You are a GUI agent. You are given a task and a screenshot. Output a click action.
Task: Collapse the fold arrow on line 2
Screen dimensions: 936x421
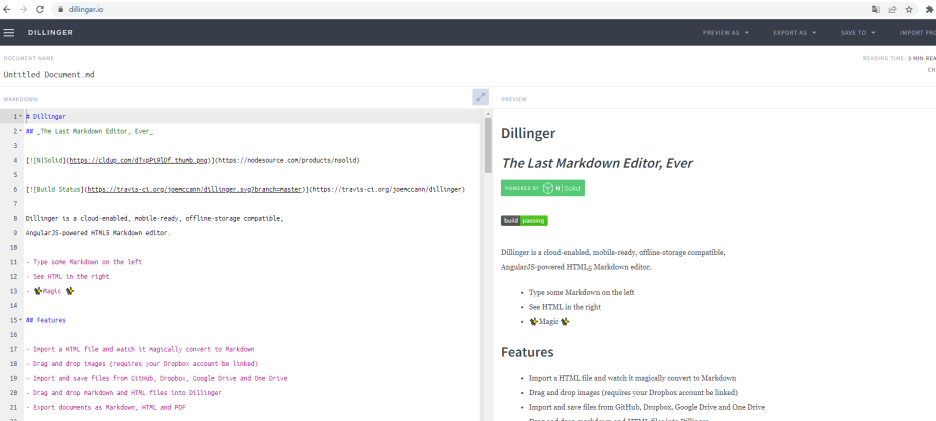click(x=21, y=131)
